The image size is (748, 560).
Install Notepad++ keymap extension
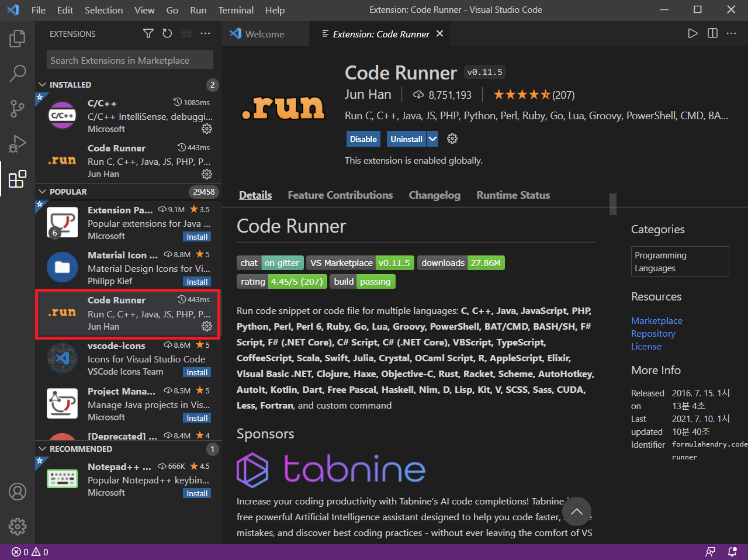[x=197, y=493]
